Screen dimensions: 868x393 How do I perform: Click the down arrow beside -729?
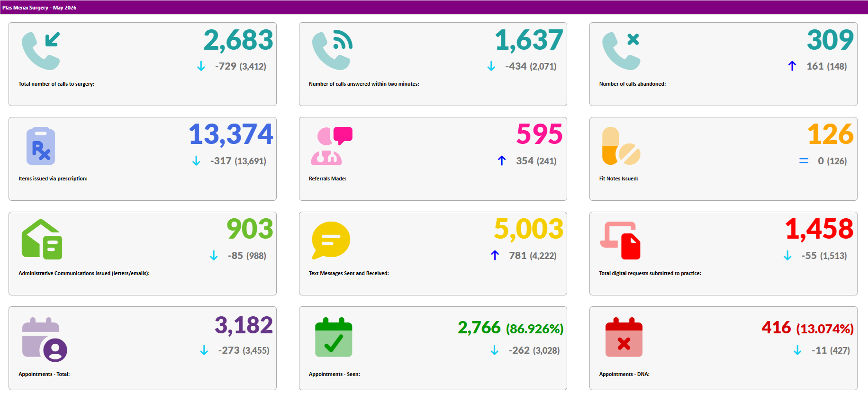[201, 66]
